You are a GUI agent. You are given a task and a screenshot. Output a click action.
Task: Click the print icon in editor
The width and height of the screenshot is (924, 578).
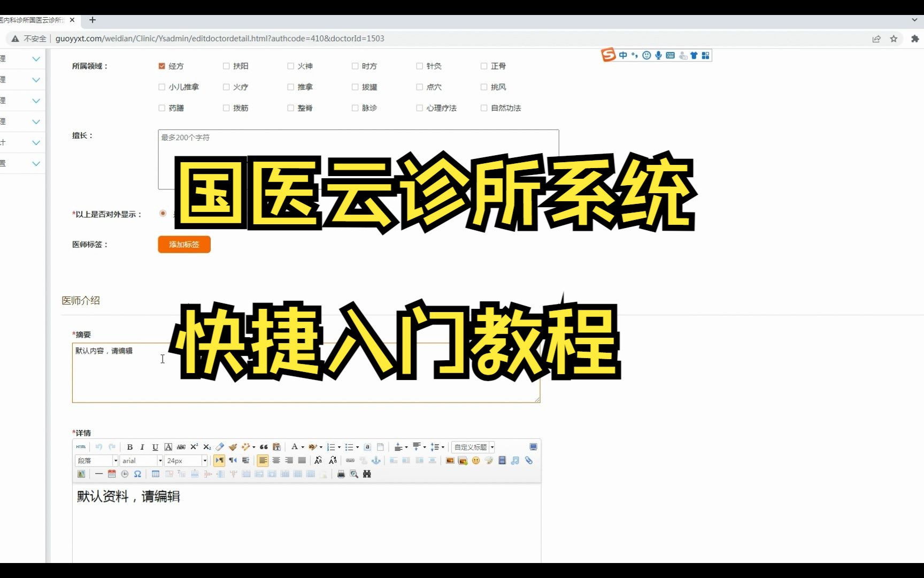(341, 474)
